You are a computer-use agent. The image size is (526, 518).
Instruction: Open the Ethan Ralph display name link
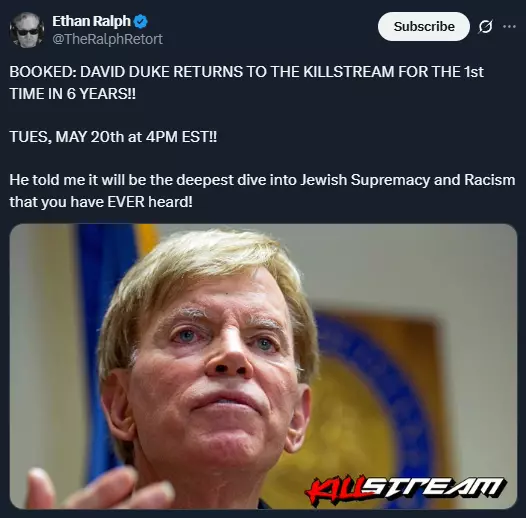[x=91, y=21]
